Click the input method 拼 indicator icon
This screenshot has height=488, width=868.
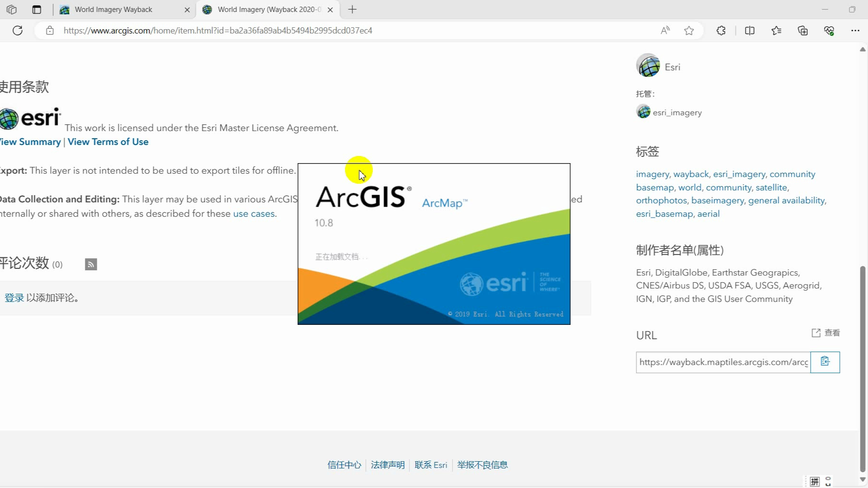pos(815,481)
